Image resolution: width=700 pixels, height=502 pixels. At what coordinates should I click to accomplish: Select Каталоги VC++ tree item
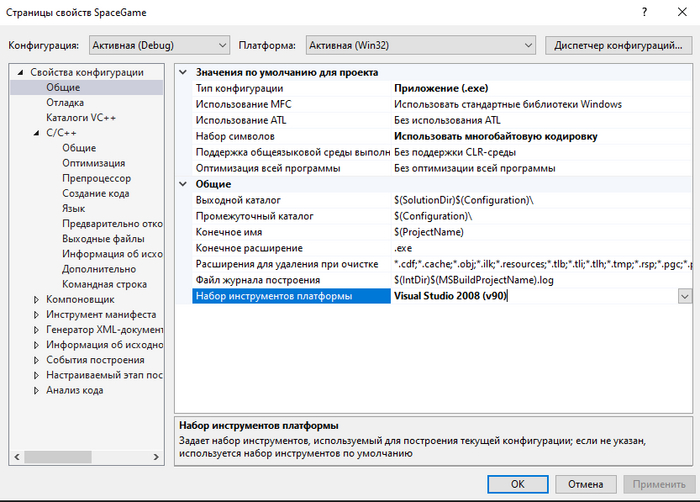81,118
